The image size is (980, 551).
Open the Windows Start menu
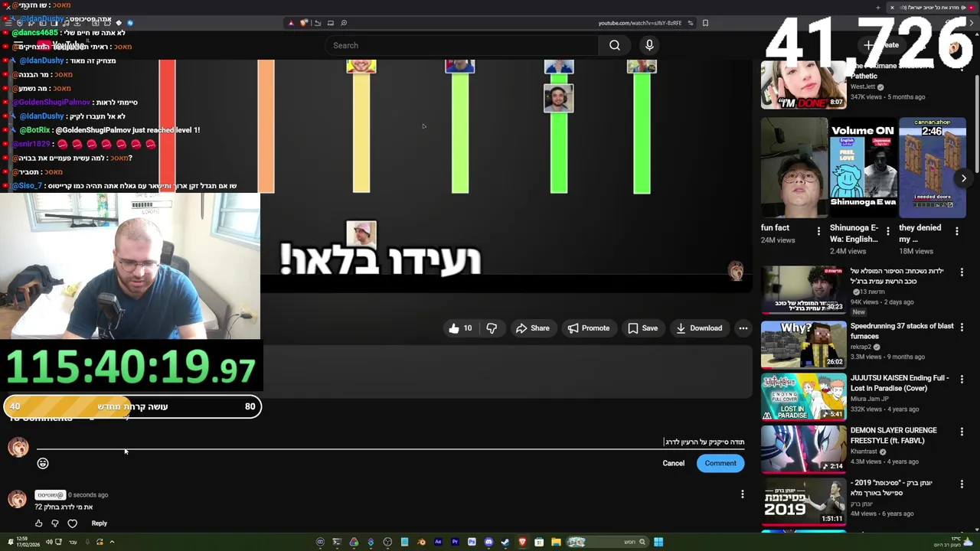tap(658, 542)
